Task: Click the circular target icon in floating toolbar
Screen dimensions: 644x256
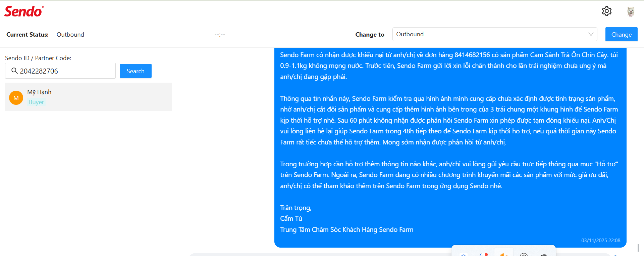Action: click(x=524, y=254)
